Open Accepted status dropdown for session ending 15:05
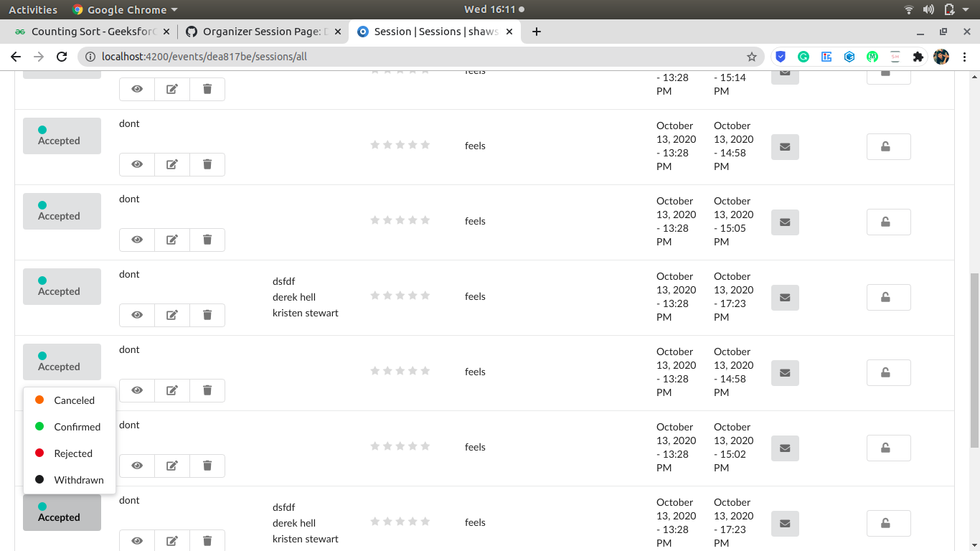The height and width of the screenshot is (551, 980). coord(62,211)
